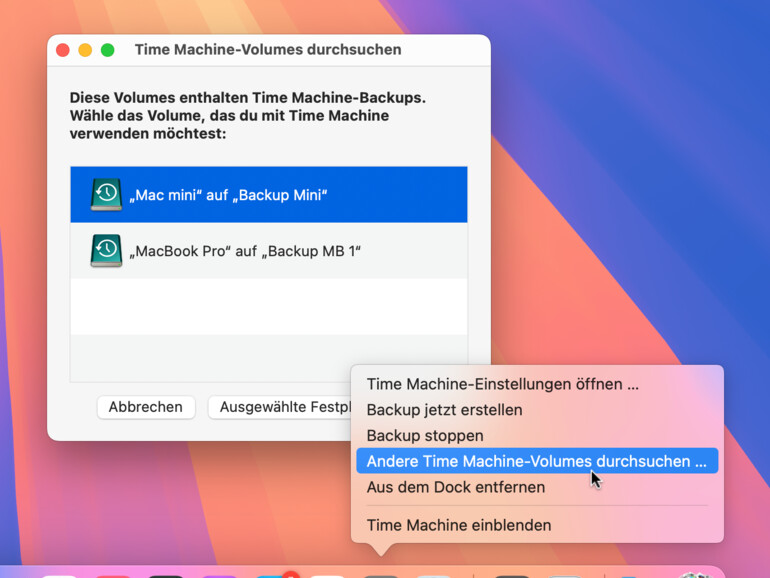The image size is (770, 578).
Task: Select "MacBook Pro" auf "Backup MB 1" row
Action: click(269, 251)
